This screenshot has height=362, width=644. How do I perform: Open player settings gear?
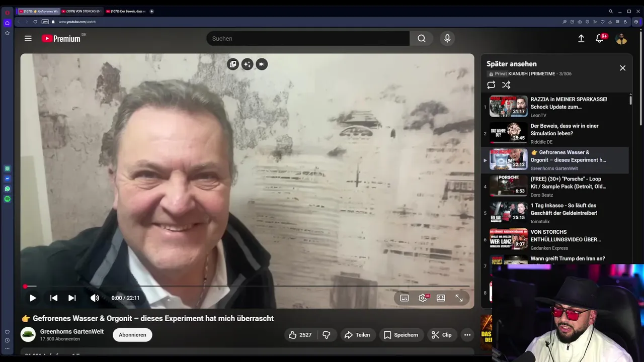click(423, 298)
